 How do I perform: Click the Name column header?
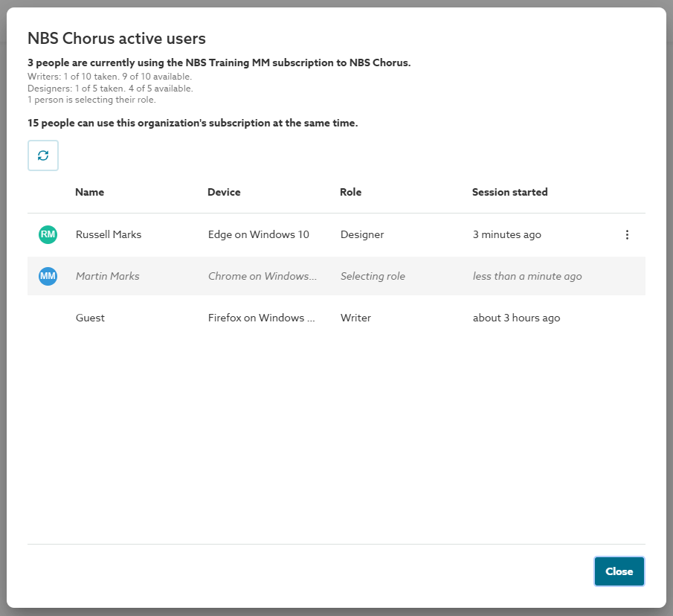(x=89, y=192)
